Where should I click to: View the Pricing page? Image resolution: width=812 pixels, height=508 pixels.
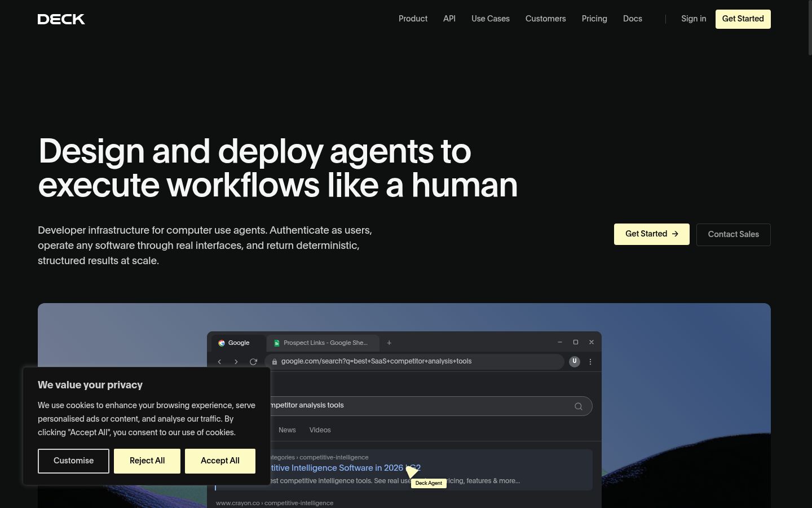pos(594,19)
